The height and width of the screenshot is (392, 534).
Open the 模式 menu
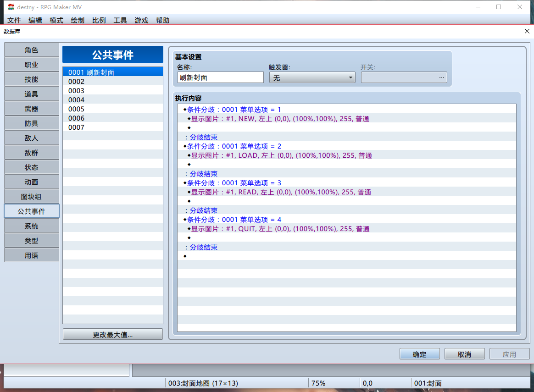point(56,21)
